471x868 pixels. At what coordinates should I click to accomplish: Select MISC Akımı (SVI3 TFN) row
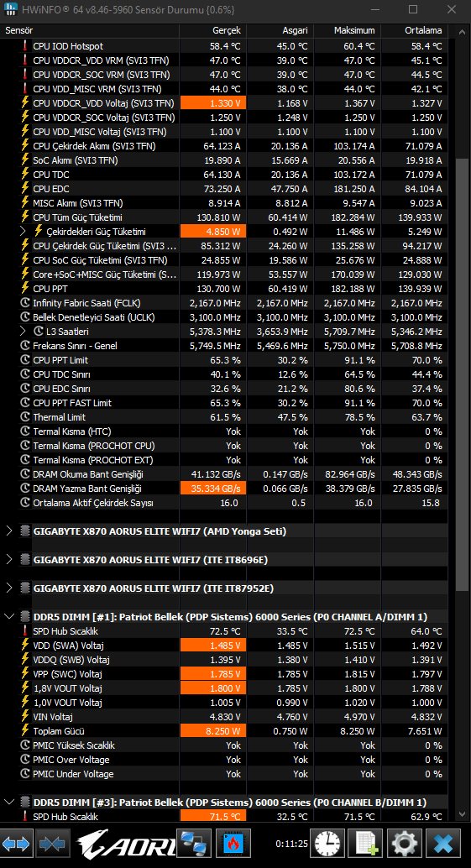pos(224,203)
